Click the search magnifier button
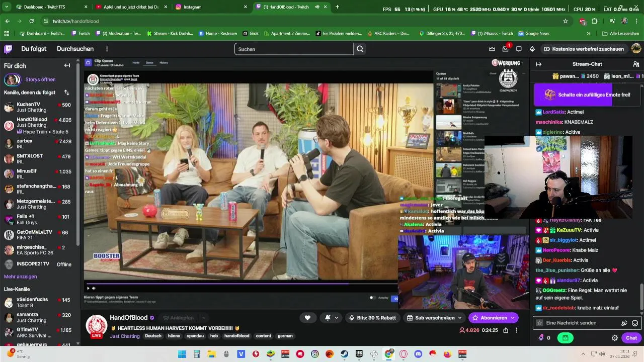The width and height of the screenshot is (644, 362). pyautogui.click(x=360, y=49)
